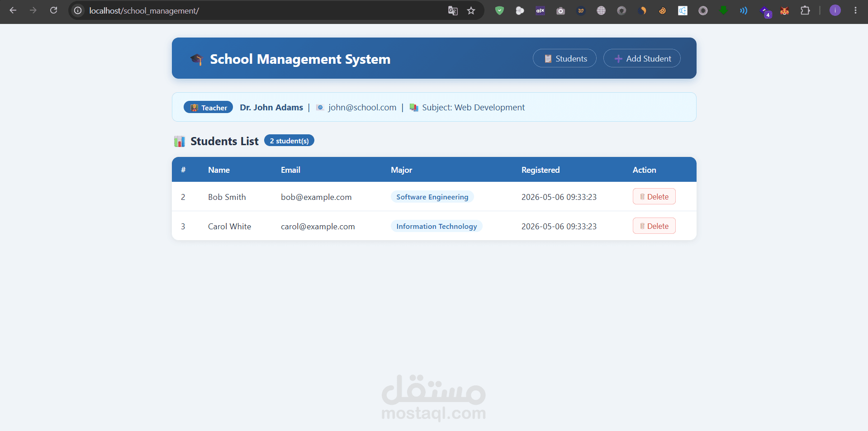Screen dimensions: 868x431
Task: Click the row number 2 cell
Action: (x=183, y=197)
